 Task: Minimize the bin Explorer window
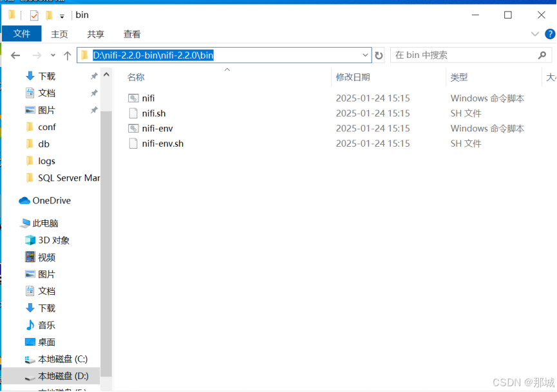(475, 15)
